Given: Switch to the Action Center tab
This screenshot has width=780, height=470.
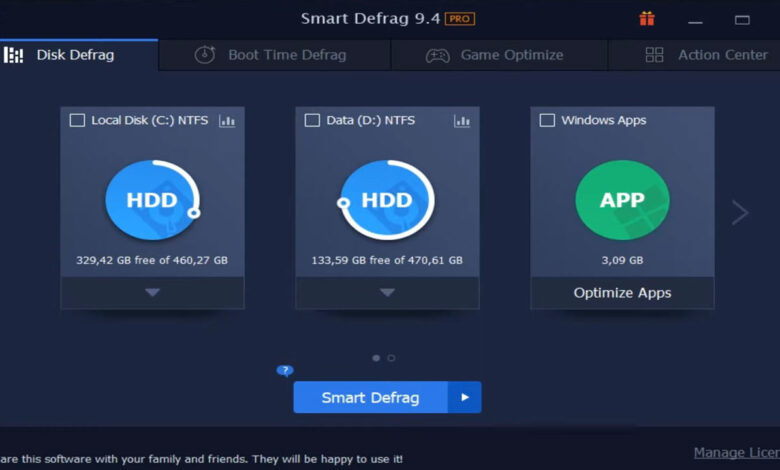Looking at the screenshot, I should pyautogui.click(x=694, y=55).
